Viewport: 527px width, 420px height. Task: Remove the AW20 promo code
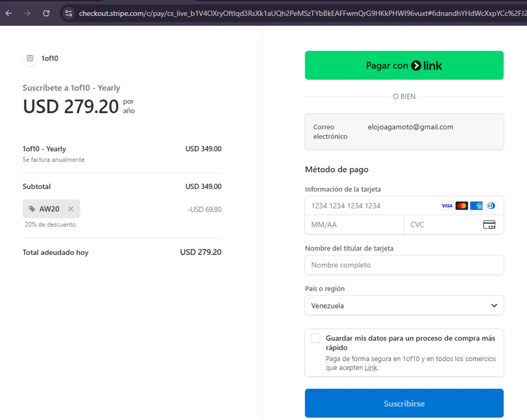[71, 209]
